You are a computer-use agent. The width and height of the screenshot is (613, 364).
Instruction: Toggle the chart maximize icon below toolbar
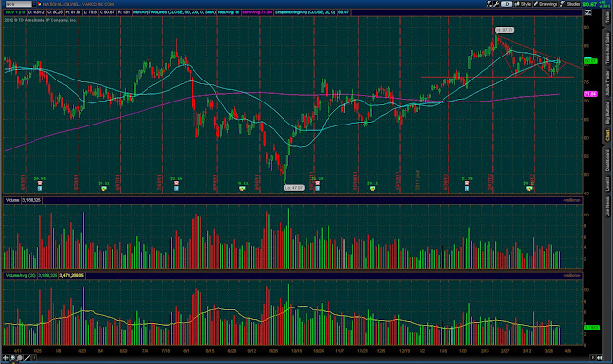click(x=588, y=12)
